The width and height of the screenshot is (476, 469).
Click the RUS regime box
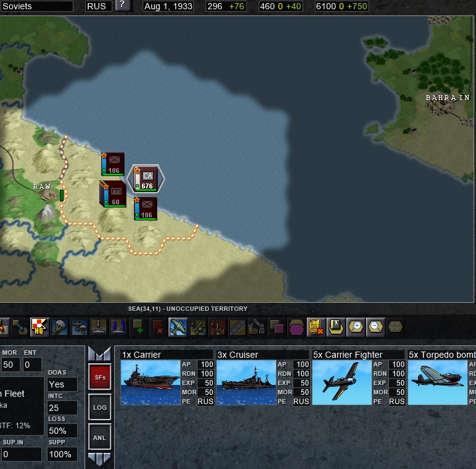tap(99, 6)
